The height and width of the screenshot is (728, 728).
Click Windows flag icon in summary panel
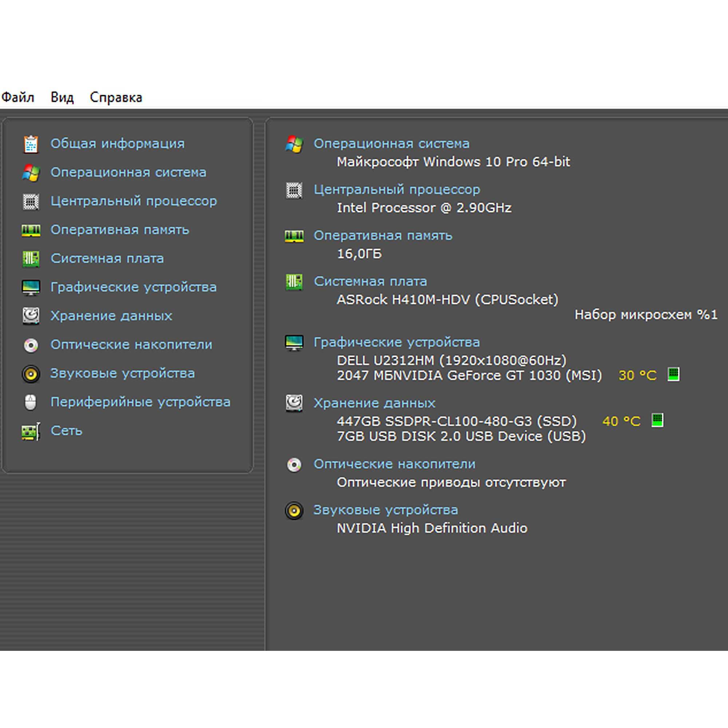294,144
